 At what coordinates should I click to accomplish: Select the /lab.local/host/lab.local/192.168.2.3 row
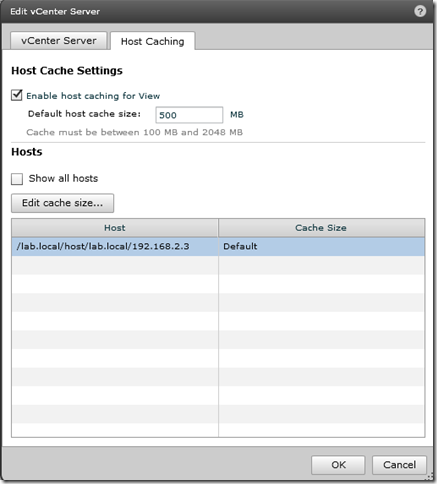(218, 247)
